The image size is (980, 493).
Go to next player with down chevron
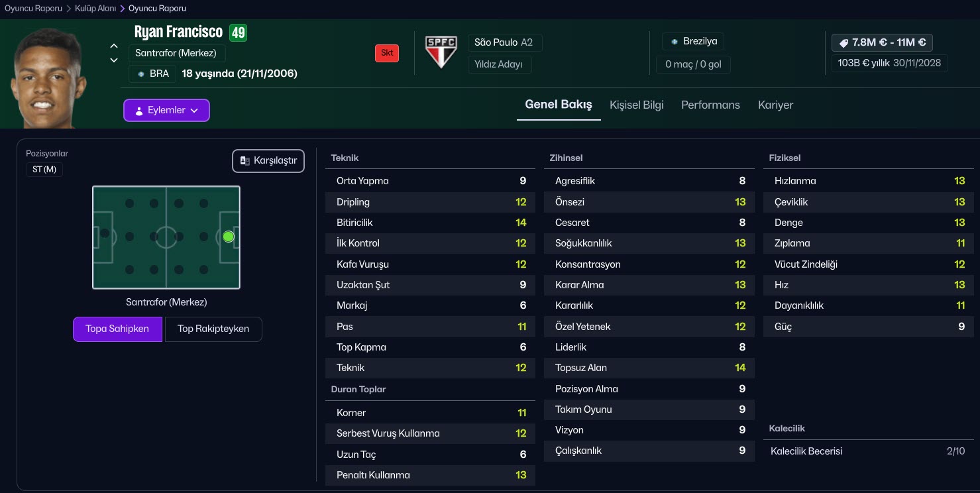point(114,60)
